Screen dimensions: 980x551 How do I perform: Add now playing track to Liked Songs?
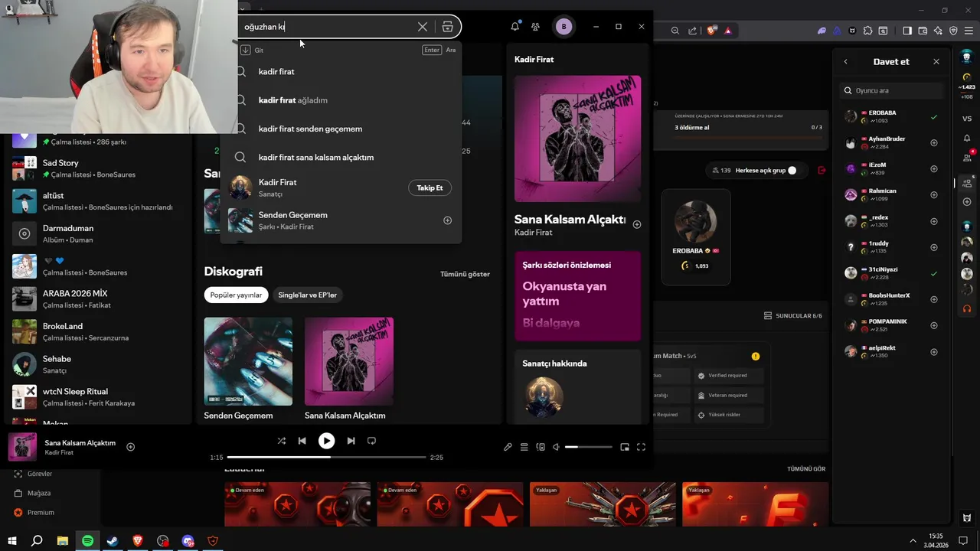130,447
